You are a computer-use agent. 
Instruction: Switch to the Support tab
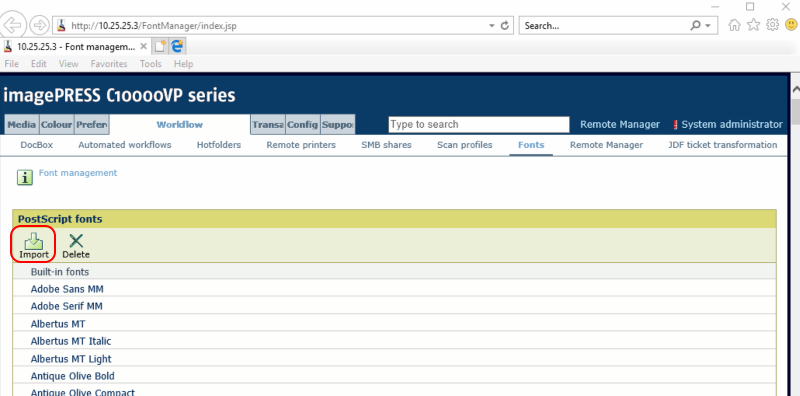(338, 125)
